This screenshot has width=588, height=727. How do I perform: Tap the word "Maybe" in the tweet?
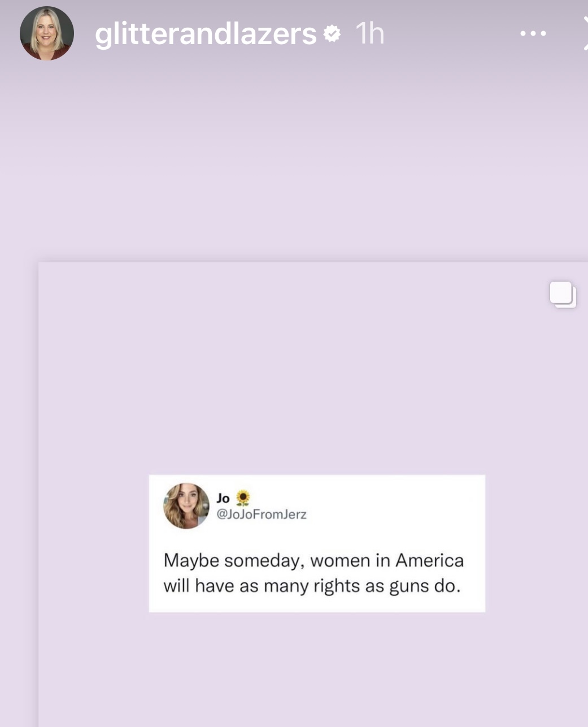191,560
